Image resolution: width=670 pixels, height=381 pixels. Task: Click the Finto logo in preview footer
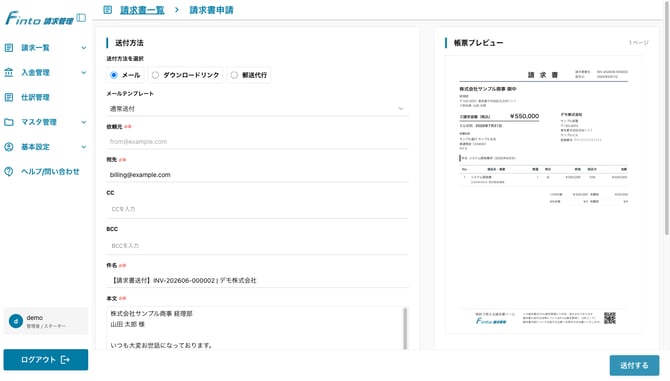tap(491, 321)
